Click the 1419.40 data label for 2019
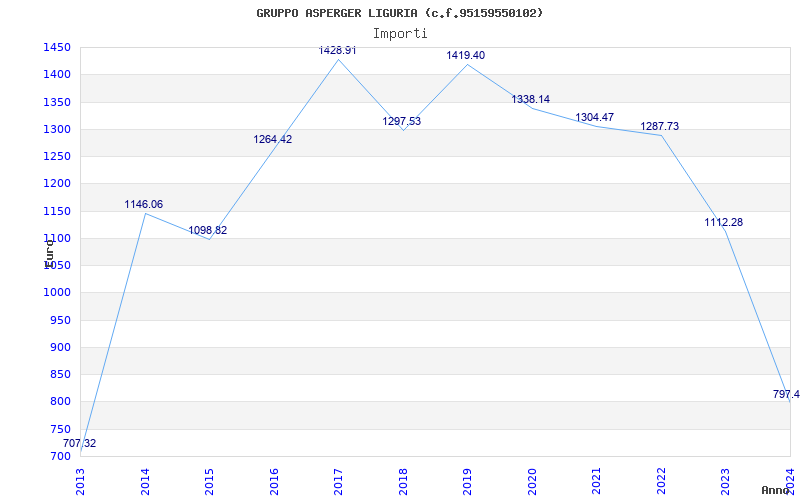800x500 pixels. click(x=465, y=55)
